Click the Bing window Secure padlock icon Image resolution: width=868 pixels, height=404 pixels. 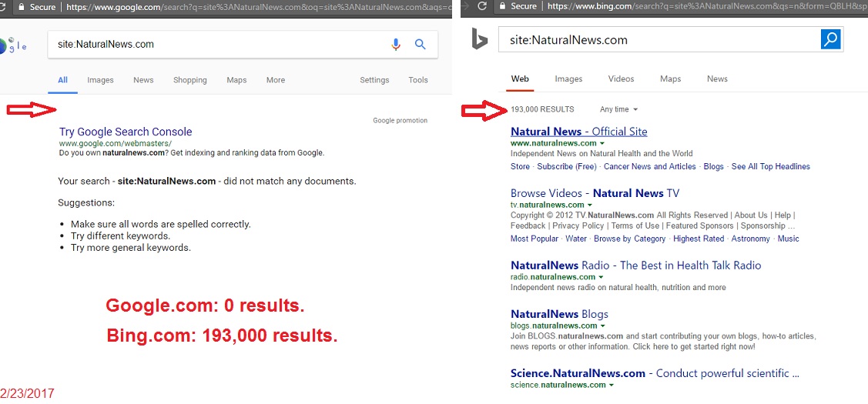pos(503,7)
